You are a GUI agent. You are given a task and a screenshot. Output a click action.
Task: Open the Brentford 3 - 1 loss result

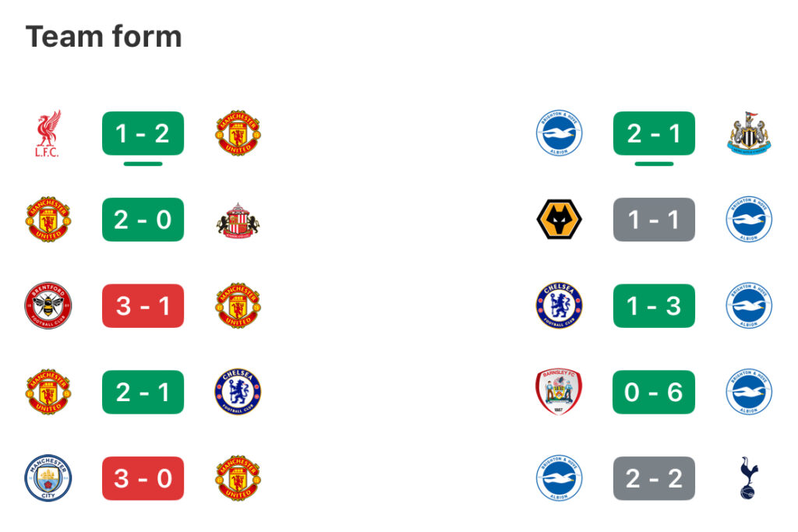(143, 306)
